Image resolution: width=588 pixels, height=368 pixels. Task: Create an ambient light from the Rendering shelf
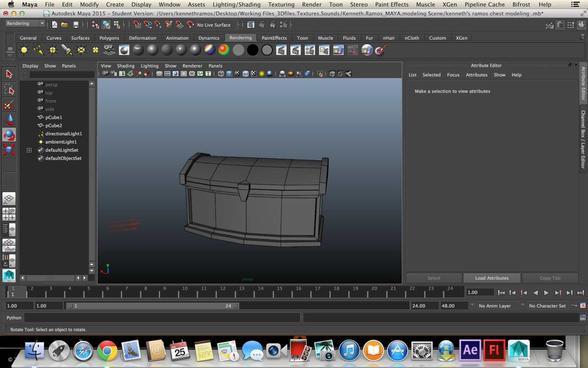[24, 50]
